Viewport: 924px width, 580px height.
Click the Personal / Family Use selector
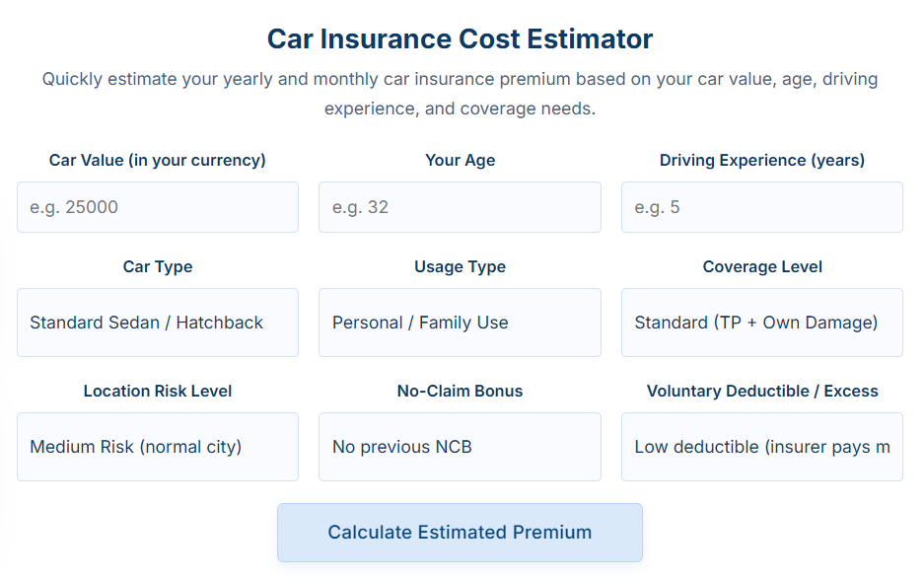460,323
